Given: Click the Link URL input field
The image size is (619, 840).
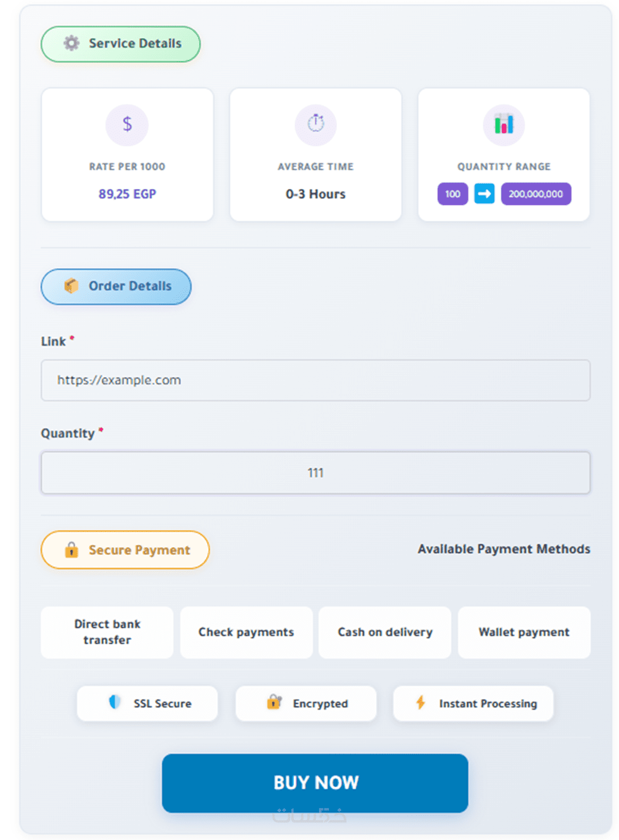Looking at the screenshot, I should (316, 380).
